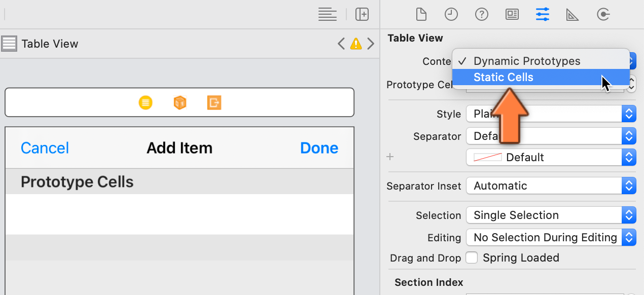The height and width of the screenshot is (295, 644).
Task: Open the File inspector tab
Action: pos(421,14)
